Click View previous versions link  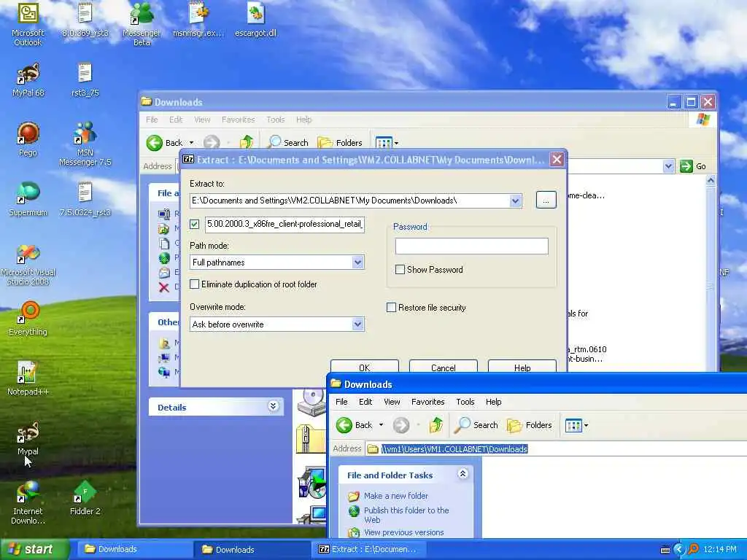403,532
